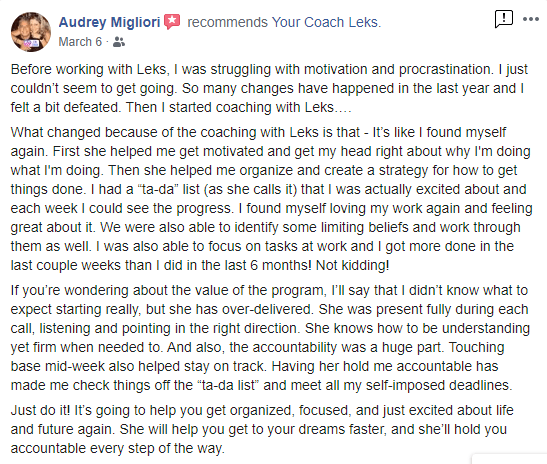Click the paragraph starting "If you're wondering"
The image size is (547, 464).
click(270, 338)
